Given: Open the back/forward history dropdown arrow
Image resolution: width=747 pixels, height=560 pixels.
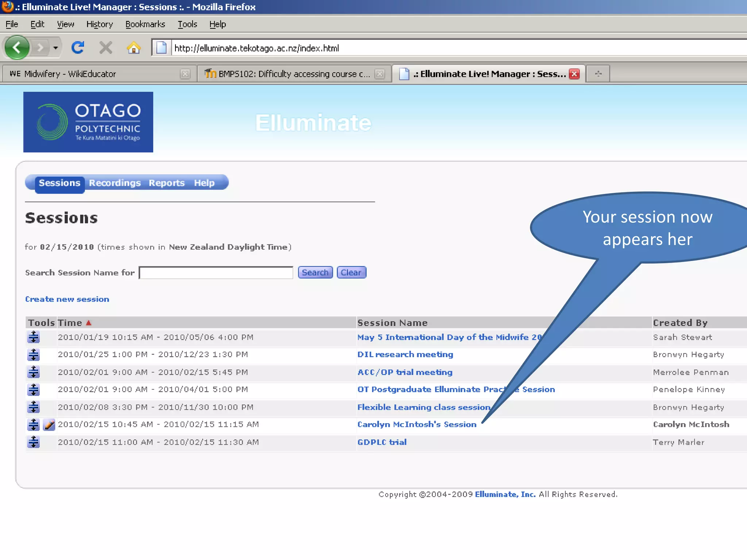Looking at the screenshot, I should click(55, 48).
